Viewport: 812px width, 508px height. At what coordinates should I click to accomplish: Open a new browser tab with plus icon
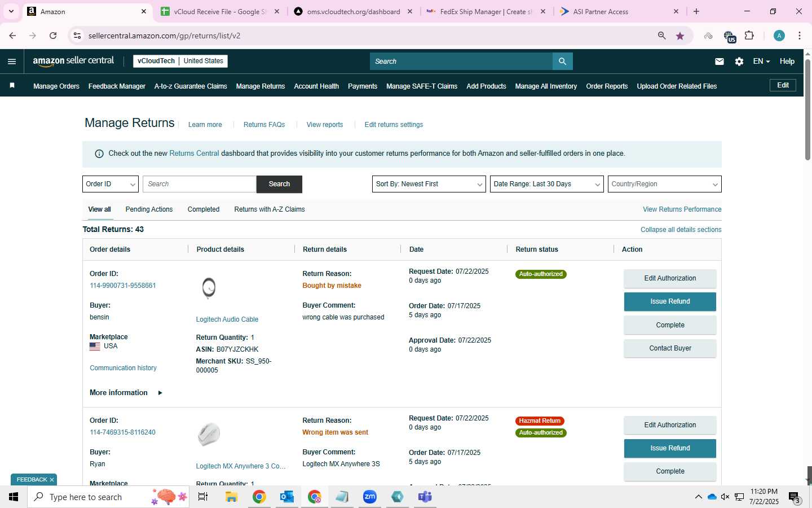click(696, 11)
